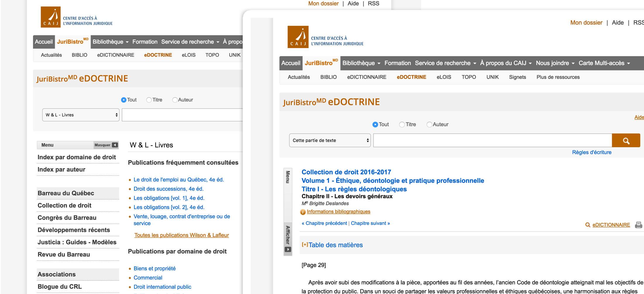Click the search text field in right window
The height and width of the screenshot is (294, 644).
coord(492,141)
